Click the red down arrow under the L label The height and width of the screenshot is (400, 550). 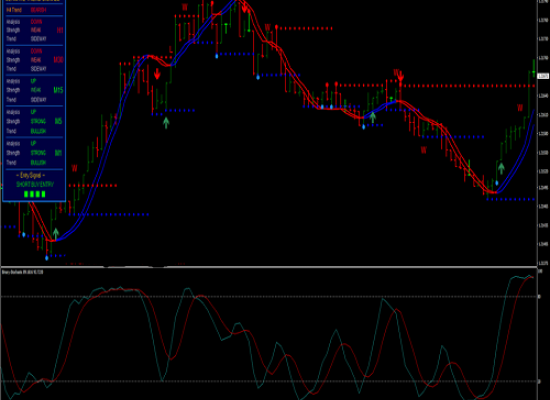pos(157,74)
